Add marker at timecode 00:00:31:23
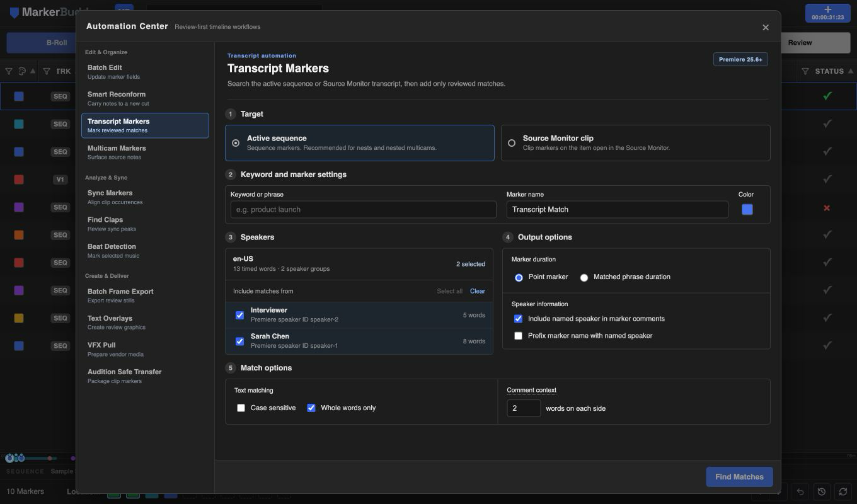 827,13
